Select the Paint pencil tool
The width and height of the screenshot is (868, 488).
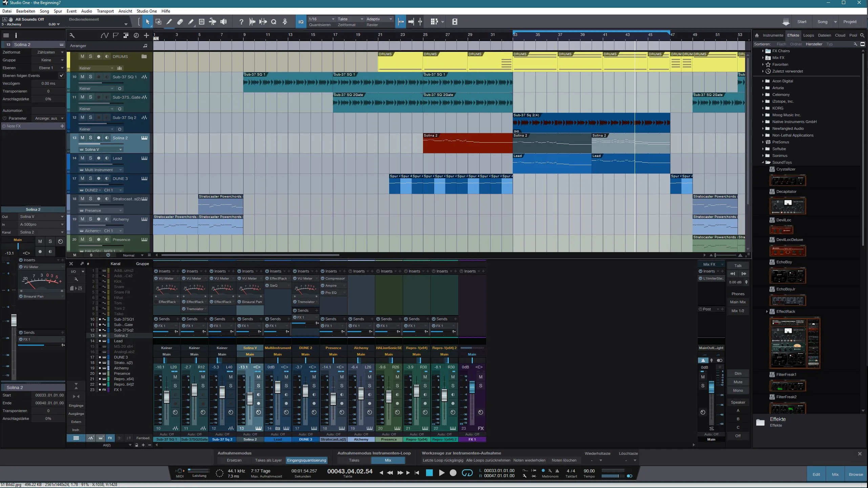point(191,22)
